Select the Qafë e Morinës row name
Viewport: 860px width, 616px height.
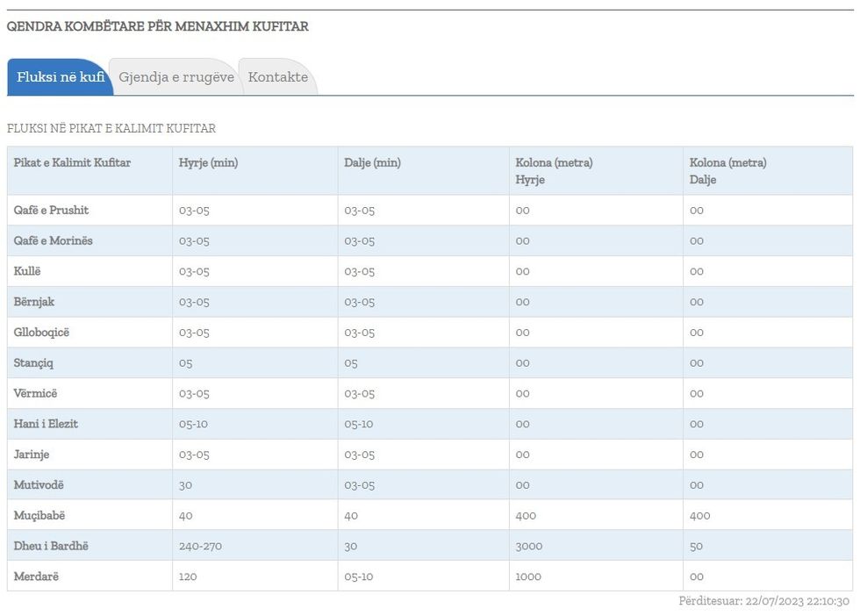(x=53, y=241)
